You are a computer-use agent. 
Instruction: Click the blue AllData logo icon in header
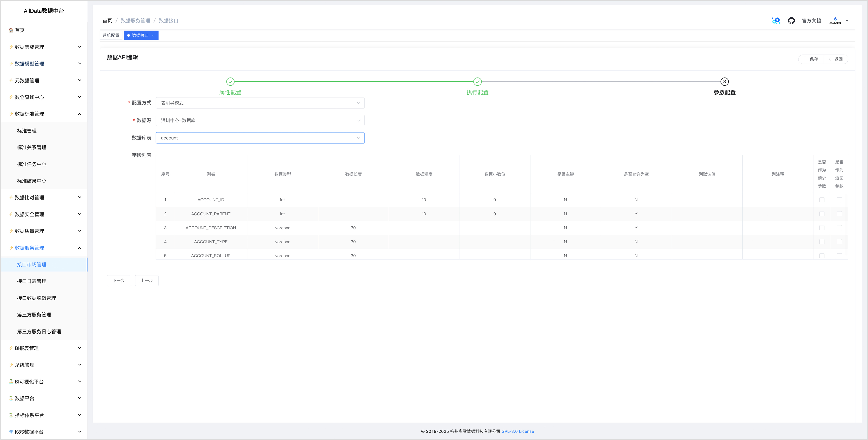pyautogui.click(x=776, y=21)
